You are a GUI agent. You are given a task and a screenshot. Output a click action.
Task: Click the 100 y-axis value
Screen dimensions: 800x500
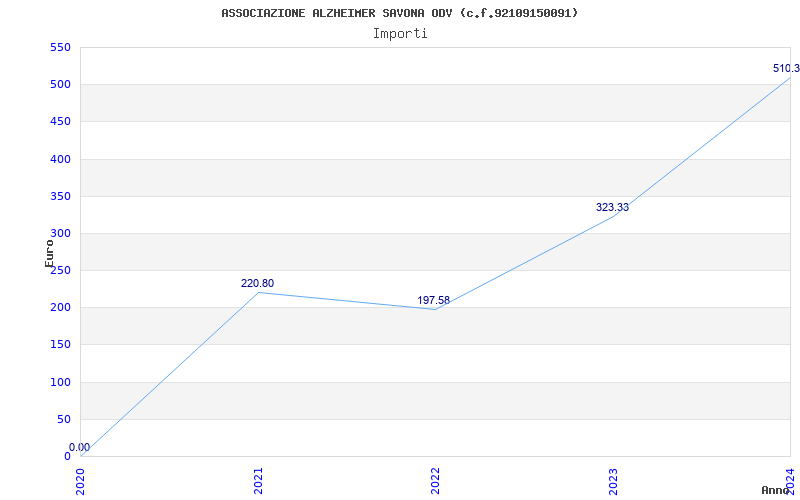60,382
